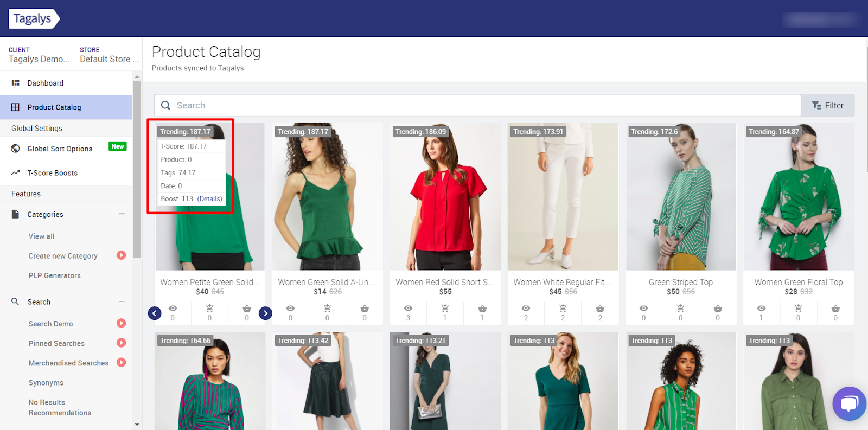Click the Tagalys logo

(x=34, y=18)
